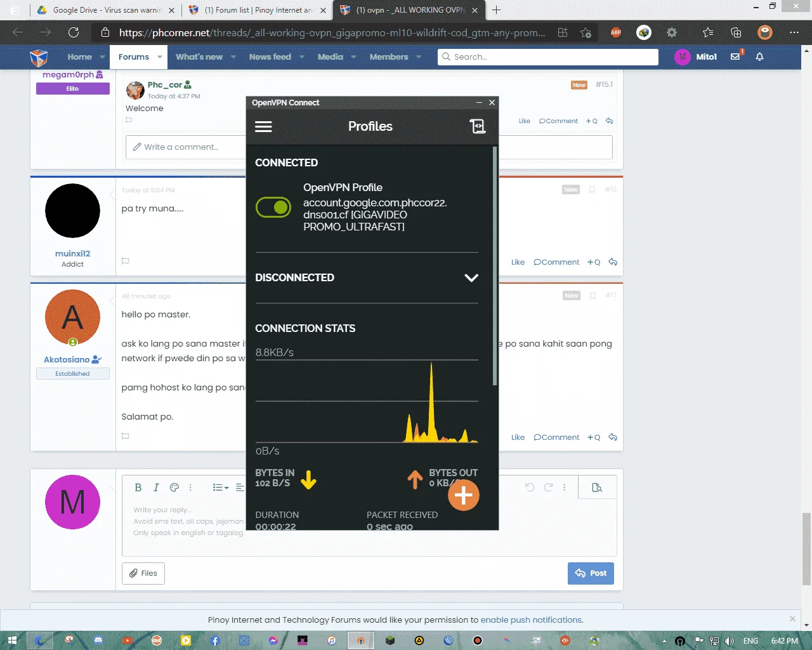Open the OpenVPN Connect hamburger menu

point(263,126)
